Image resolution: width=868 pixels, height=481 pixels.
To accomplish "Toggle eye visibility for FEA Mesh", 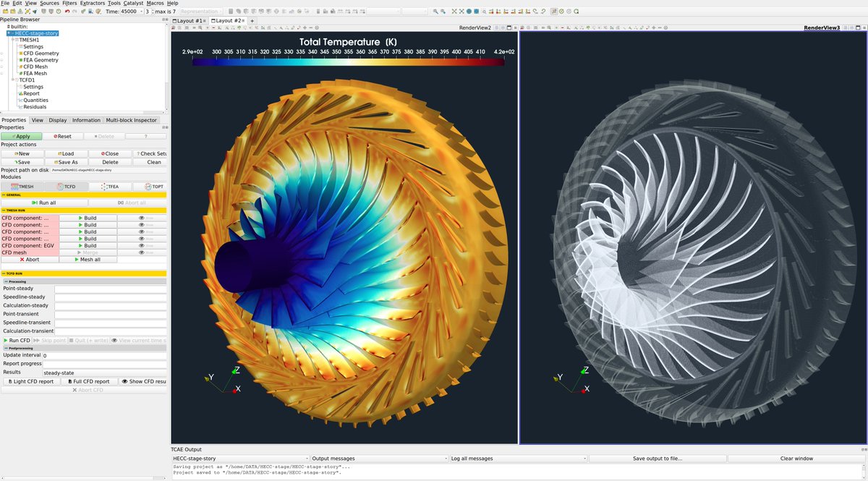I will tap(2, 73).
